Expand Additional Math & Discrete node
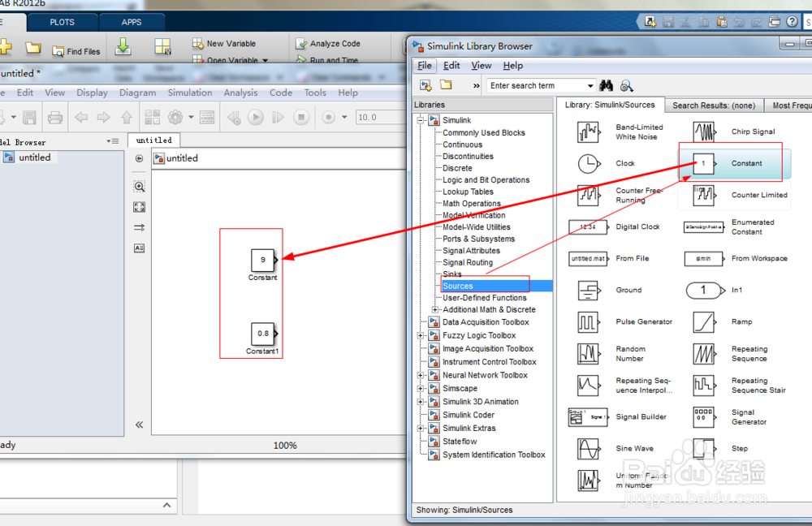Image resolution: width=812 pixels, height=526 pixels. (435, 309)
